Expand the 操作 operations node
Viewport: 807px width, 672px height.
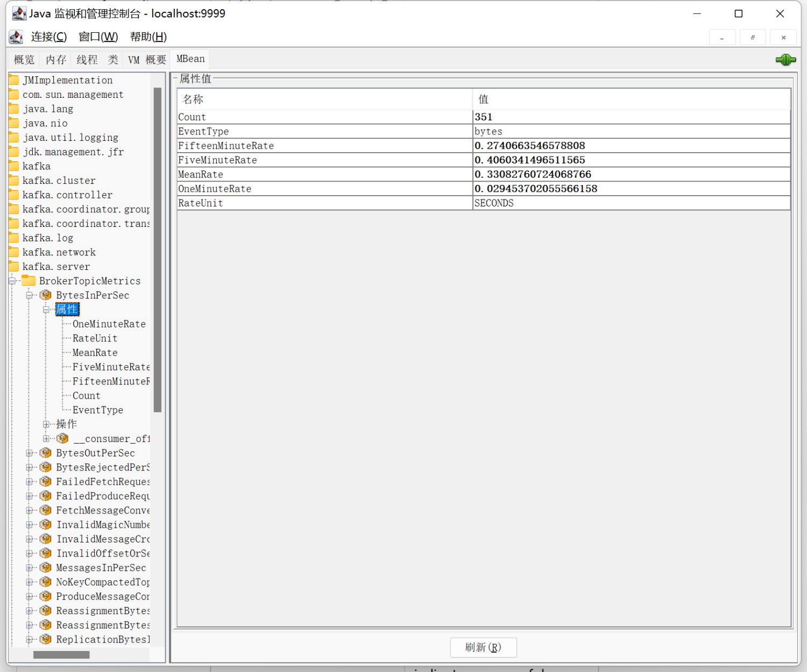tap(46, 424)
